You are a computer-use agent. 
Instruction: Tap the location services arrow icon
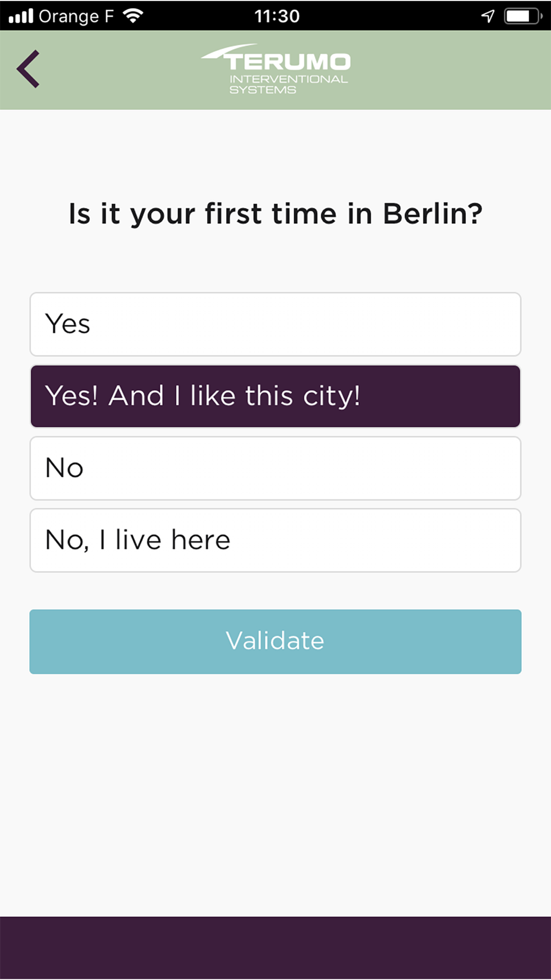488,15
